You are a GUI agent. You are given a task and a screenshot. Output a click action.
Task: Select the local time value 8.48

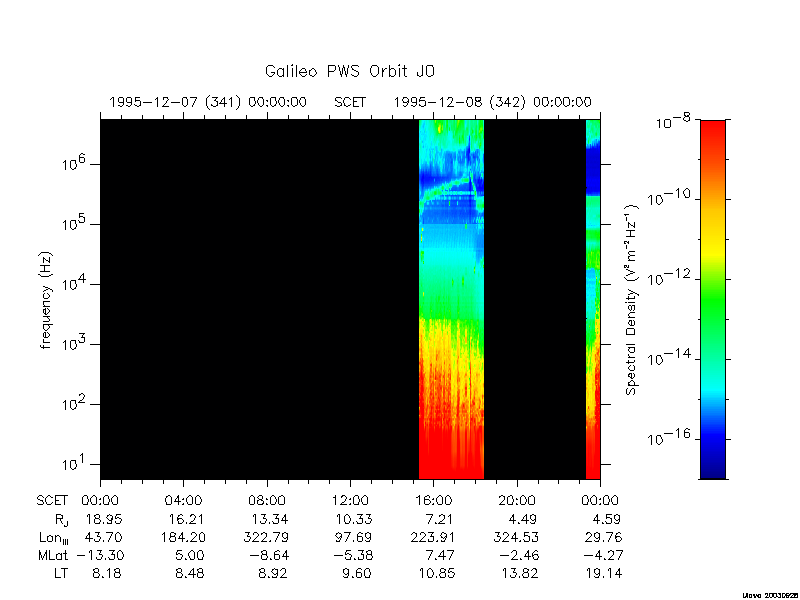click(190, 573)
